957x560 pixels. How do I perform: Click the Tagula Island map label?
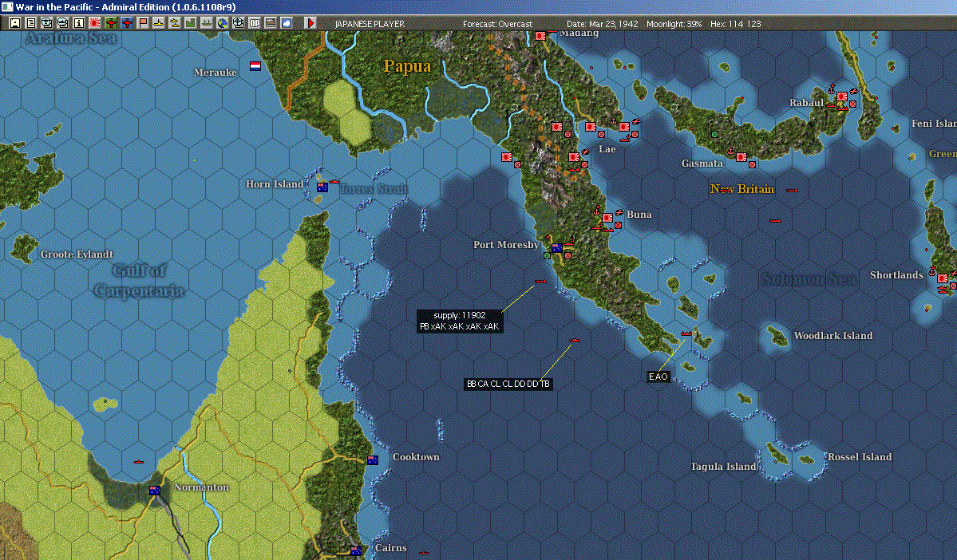point(723,467)
